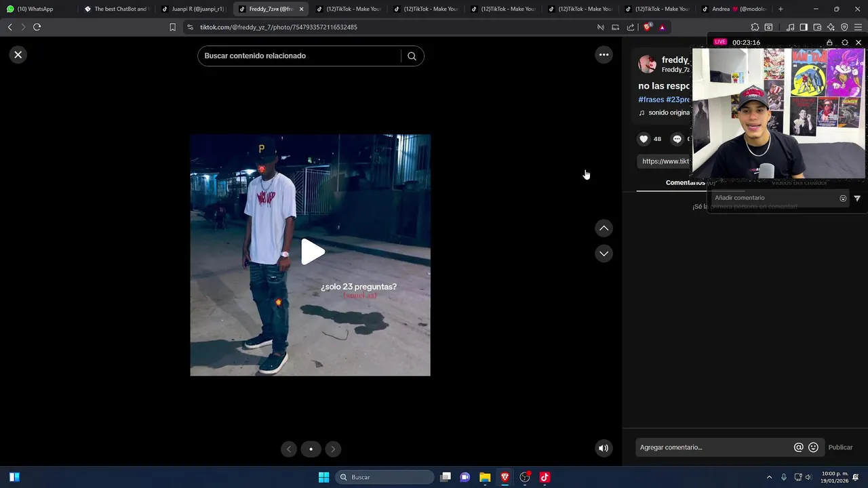Go to previous post with up chevron
The height and width of the screenshot is (488, 868).
pos(604,228)
